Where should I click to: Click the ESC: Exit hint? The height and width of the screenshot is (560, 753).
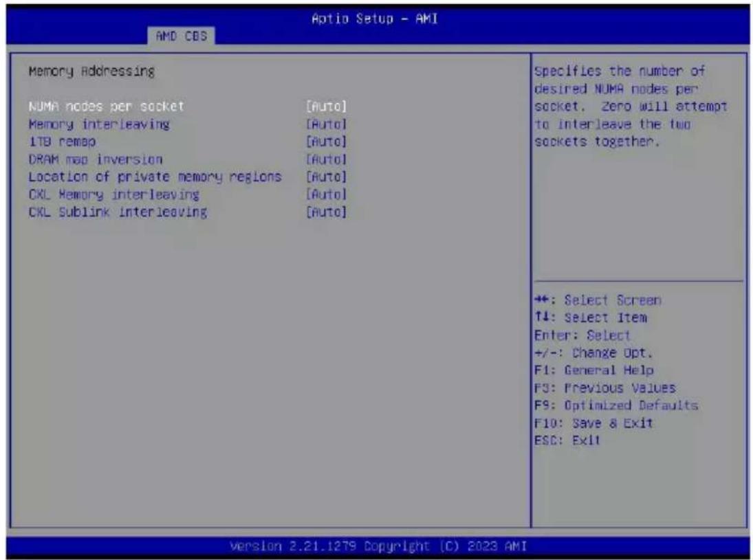click(567, 440)
